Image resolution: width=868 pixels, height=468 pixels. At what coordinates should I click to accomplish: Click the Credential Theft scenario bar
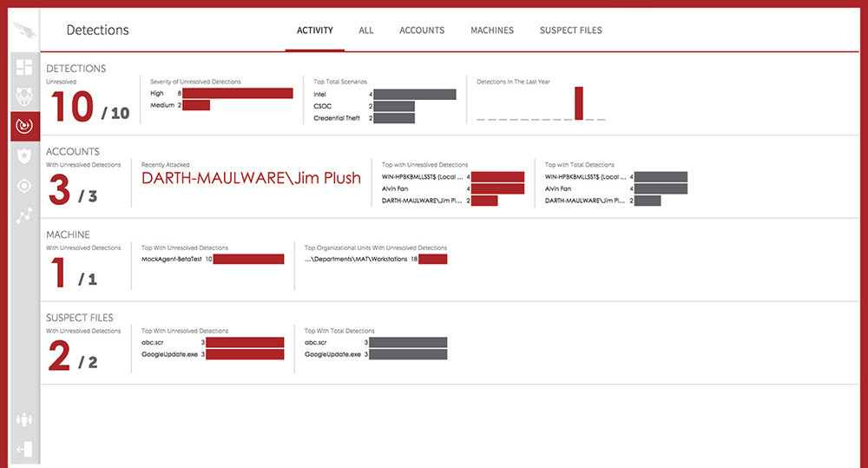[x=394, y=118]
